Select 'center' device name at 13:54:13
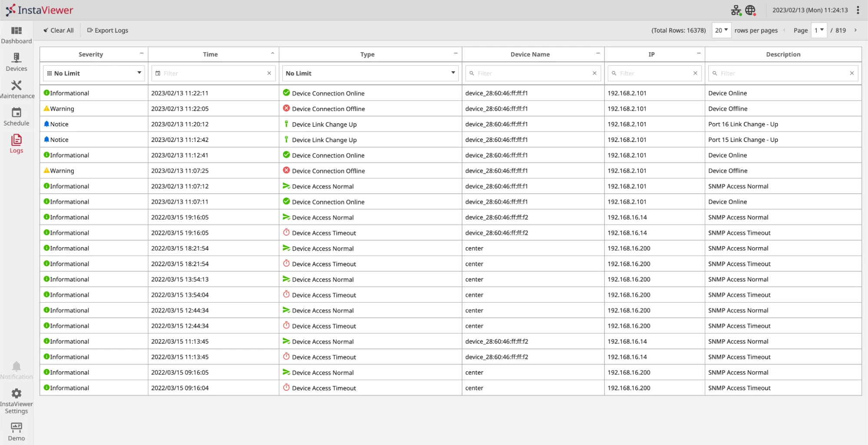The height and width of the screenshot is (445, 868). pos(474,279)
